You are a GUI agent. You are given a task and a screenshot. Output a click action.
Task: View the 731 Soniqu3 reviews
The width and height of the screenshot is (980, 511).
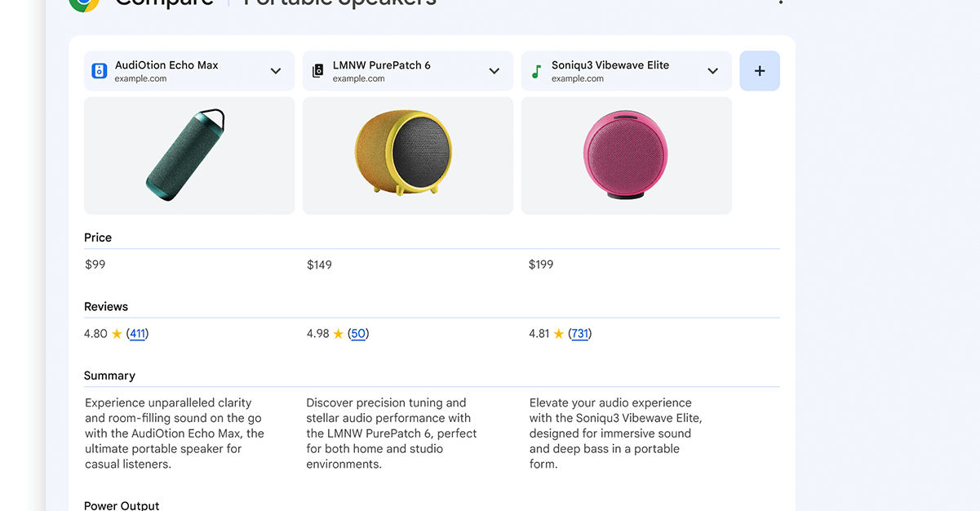pyautogui.click(x=581, y=333)
